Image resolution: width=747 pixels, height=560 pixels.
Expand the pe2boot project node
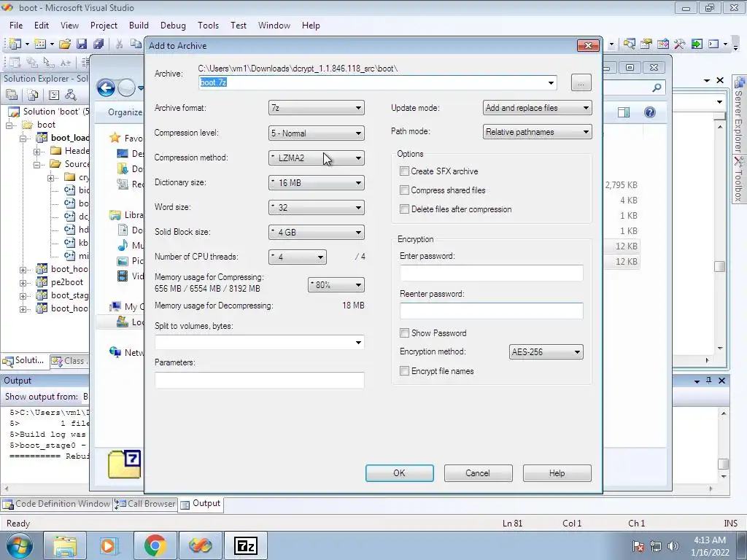[23, 283]
